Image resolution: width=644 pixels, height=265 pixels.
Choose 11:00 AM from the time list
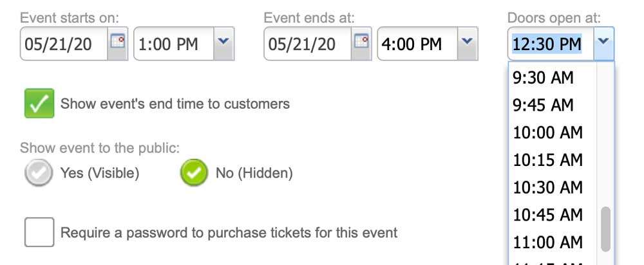(x=553, y=242)
